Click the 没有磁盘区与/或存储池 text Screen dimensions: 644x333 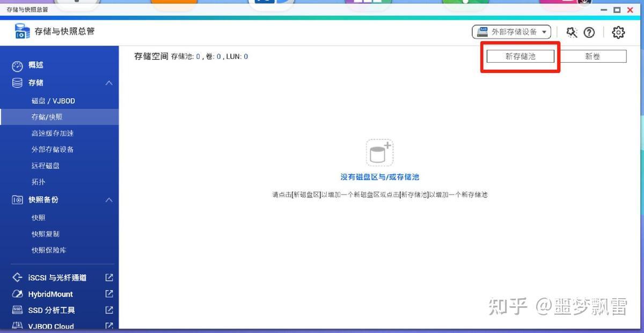coord(380,177)
